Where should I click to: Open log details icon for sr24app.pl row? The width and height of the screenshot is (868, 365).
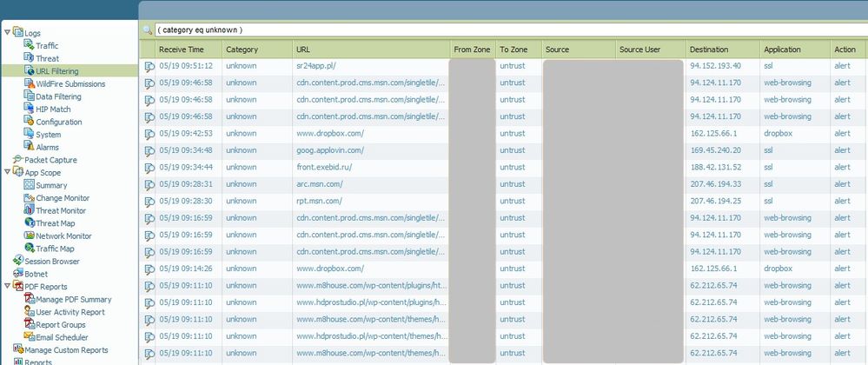[149, 66]
